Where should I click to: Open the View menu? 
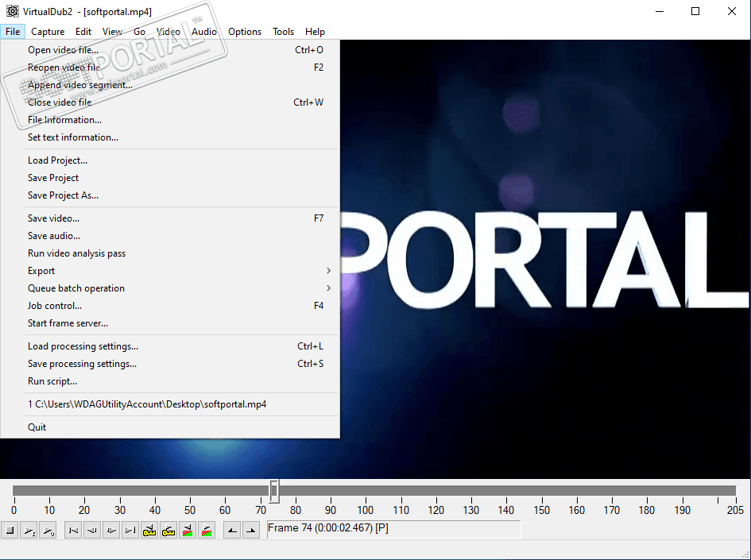point(112,32)
